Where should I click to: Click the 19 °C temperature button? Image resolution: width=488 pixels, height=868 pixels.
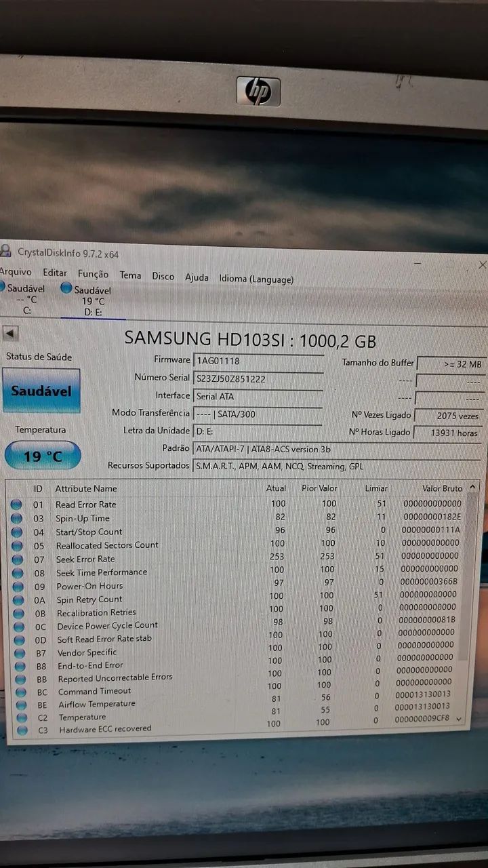[43, 456]
